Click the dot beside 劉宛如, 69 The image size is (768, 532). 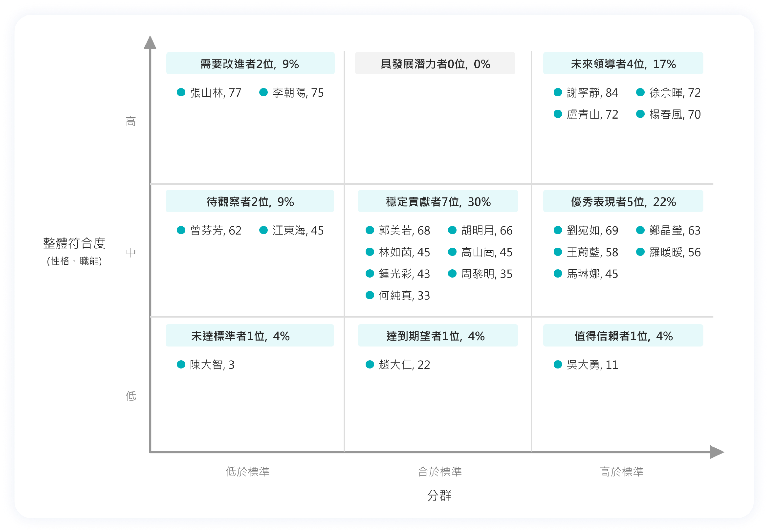coord(558,230)
